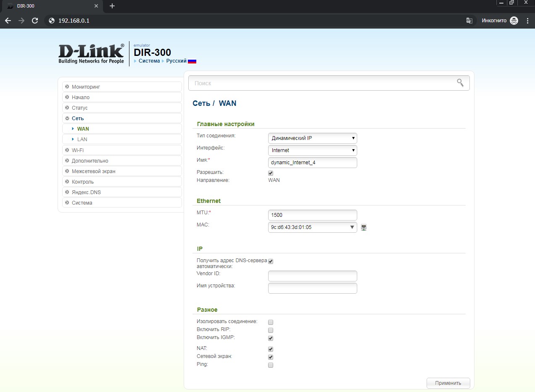535x392 pixels.
Task: Click the clone MAC address icon
Action: tap(364, 227)
